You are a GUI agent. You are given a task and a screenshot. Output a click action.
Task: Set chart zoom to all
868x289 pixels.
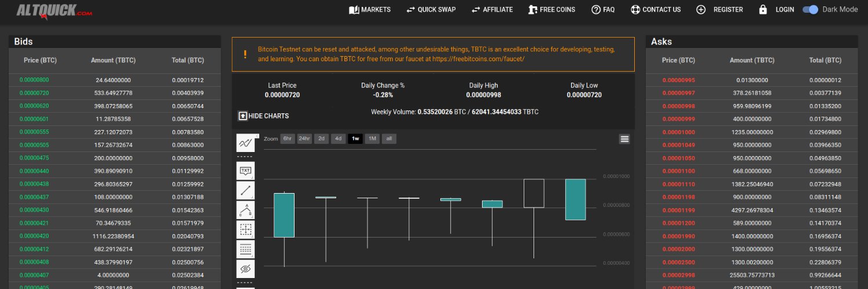pos(389,139)
